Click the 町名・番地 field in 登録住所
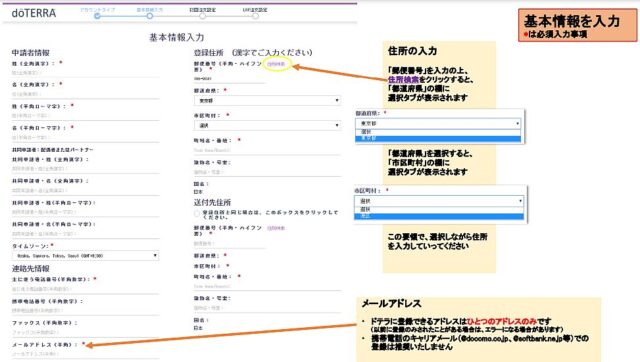640x362 pixels. pos(267,150)
